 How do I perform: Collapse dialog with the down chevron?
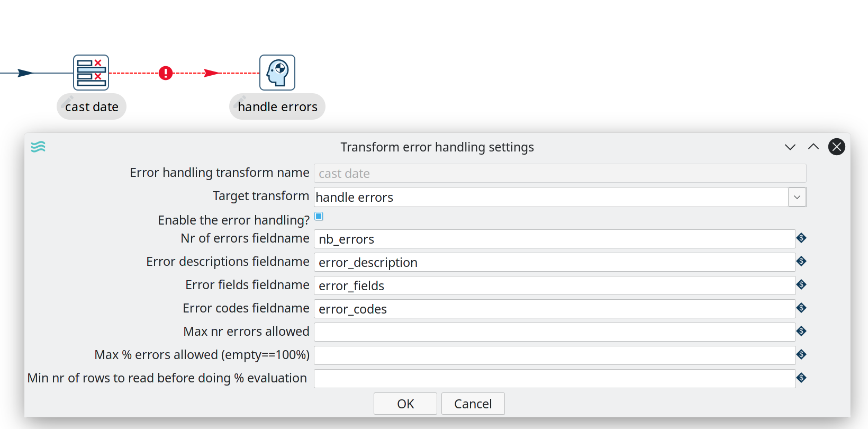pos(790,147)
